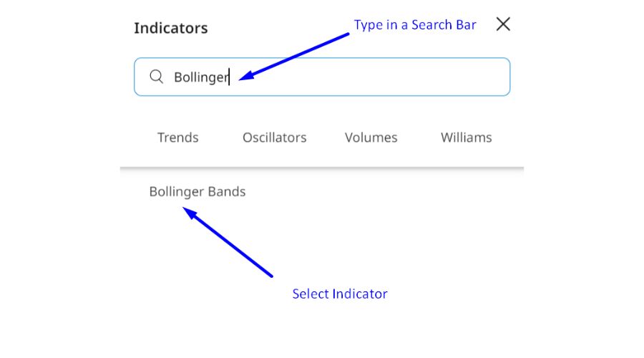Click the text caret after "Bollinger"
Screen dimensions: 644x358
pyautogui.click(x=229, y=77)
